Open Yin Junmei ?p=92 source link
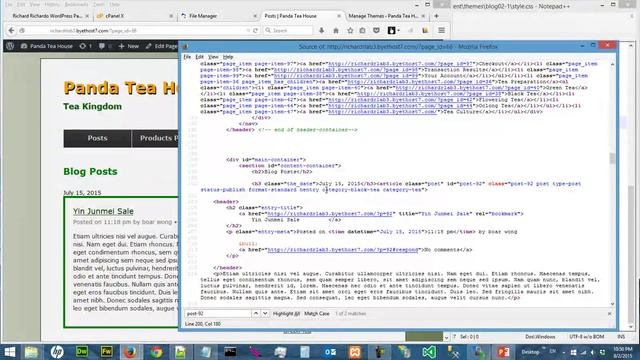Screen dimensions: 640x360 pos(329,213)
